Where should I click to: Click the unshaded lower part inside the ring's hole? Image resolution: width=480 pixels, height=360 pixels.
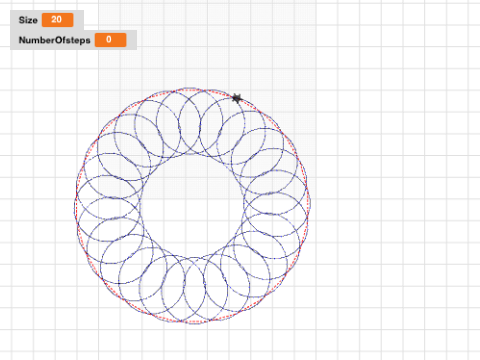(192, 227)
